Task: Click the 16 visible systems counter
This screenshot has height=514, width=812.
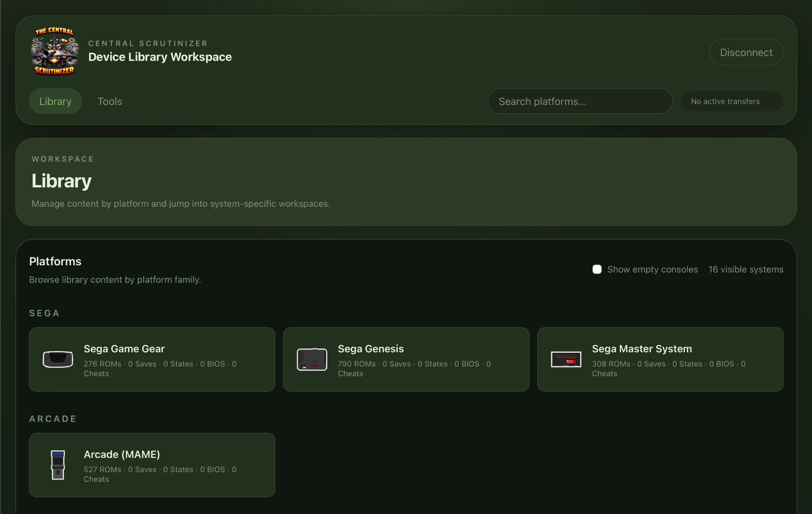Action: [746, 269]
